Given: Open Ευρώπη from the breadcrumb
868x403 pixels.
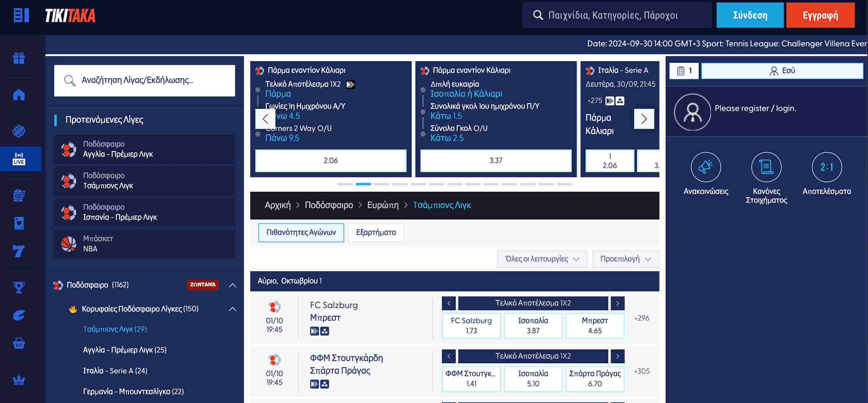Looking at the screenshot, I should coord(383,205).
